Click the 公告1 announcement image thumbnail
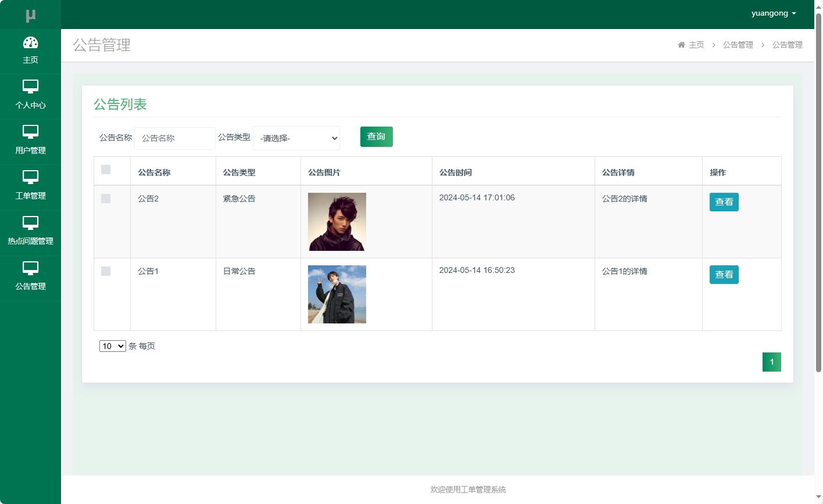The height and width of the screenshot is (504, 823). click(x=337, y=294)
